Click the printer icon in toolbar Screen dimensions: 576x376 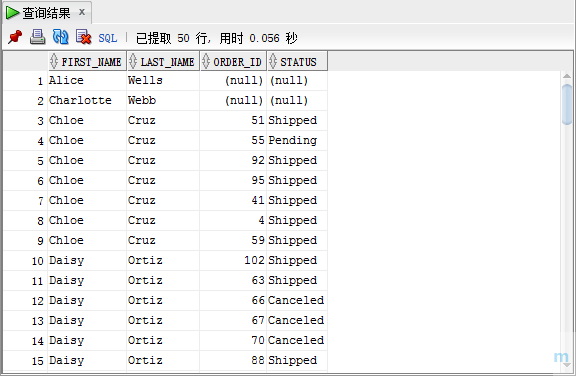[37, 37]
